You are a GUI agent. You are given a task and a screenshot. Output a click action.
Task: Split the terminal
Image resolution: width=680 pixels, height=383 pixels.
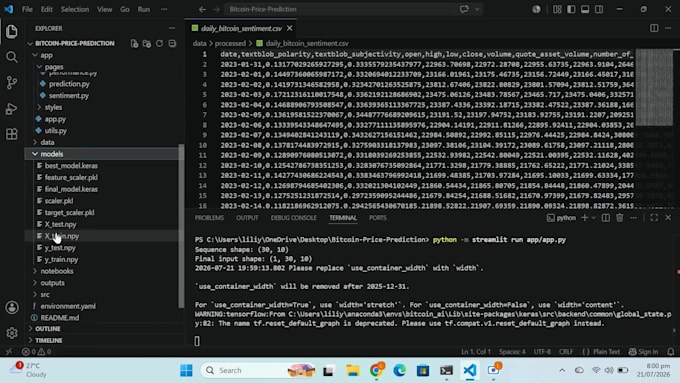tap(606, 218)
